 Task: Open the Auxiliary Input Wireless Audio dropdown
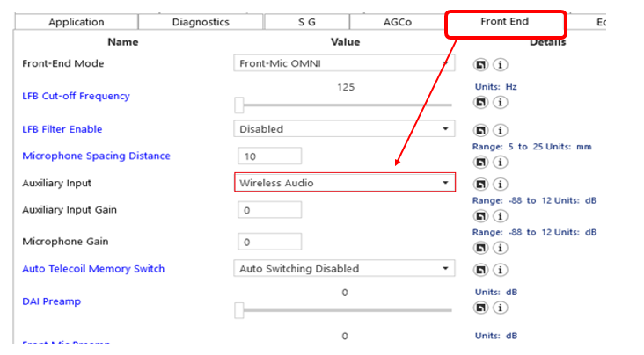point(345,183)
